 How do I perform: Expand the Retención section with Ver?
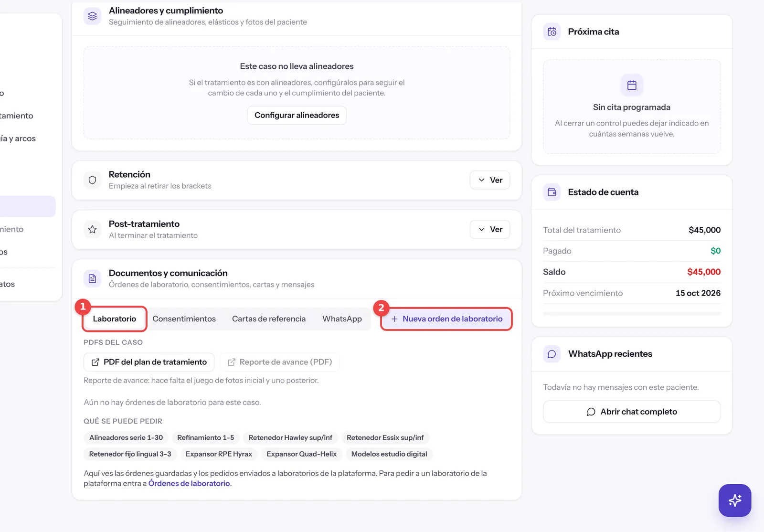(490, 180)
